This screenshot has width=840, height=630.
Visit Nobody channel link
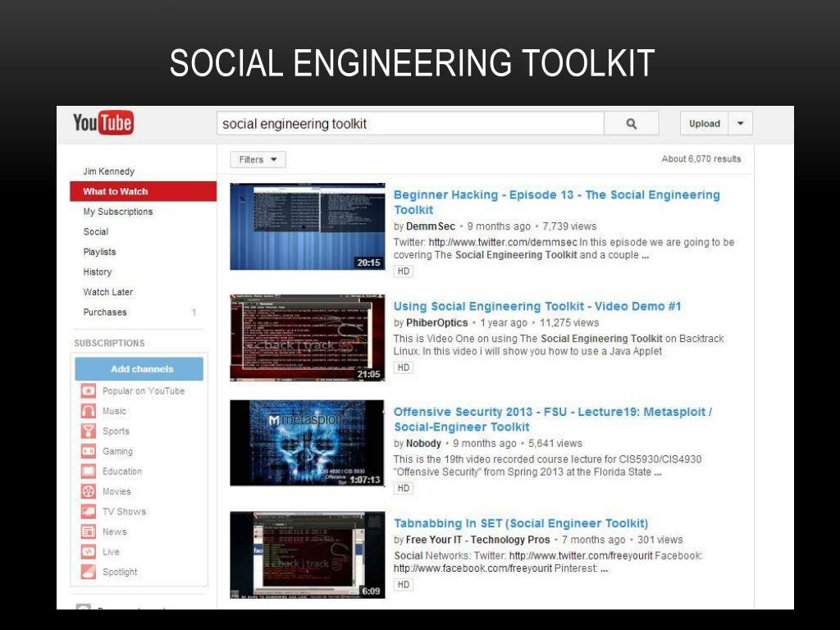point(424,443)
